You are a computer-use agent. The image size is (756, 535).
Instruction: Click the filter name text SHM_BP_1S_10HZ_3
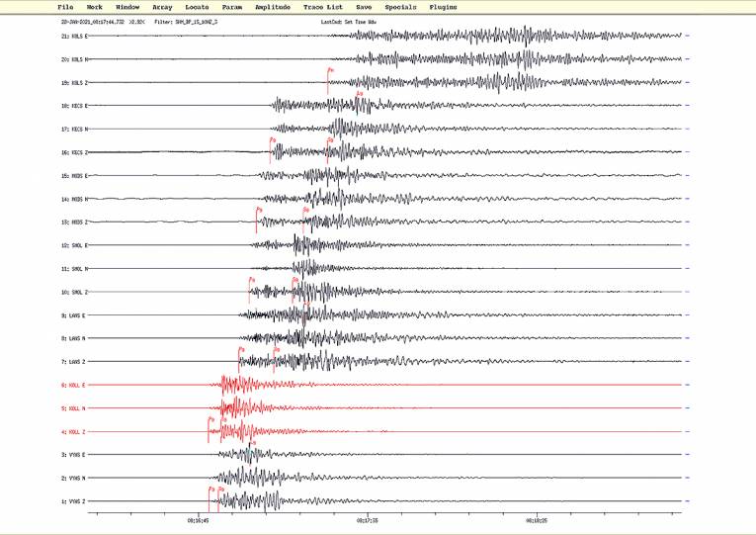click(x=197, y=21)
